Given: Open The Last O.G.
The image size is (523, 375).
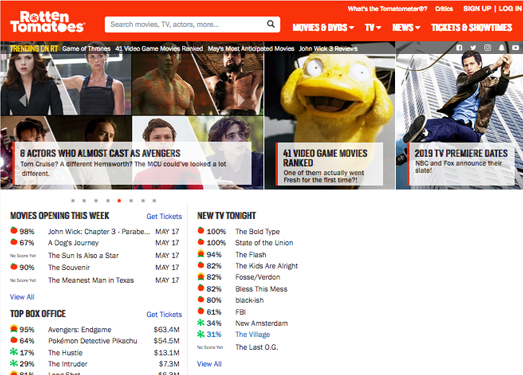Looking at the screenshot, I should coord(256,347).
